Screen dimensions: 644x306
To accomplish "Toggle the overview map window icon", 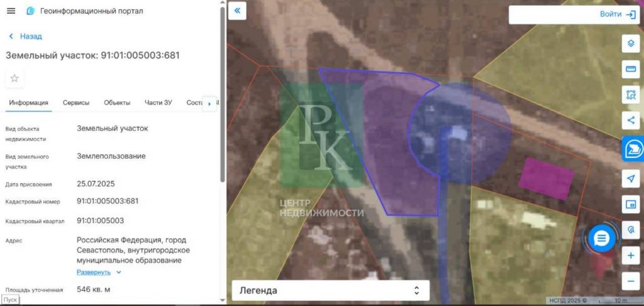I will coord(631,204).
